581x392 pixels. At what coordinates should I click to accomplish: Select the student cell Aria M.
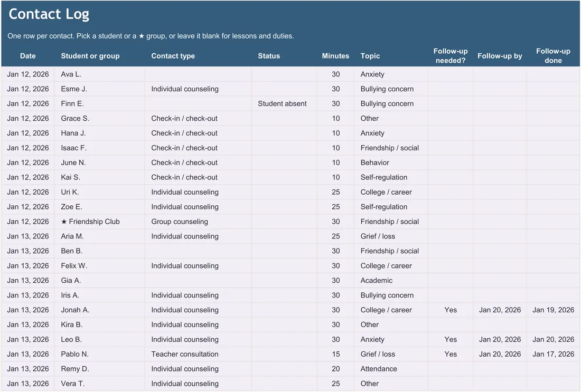(99, 236)
